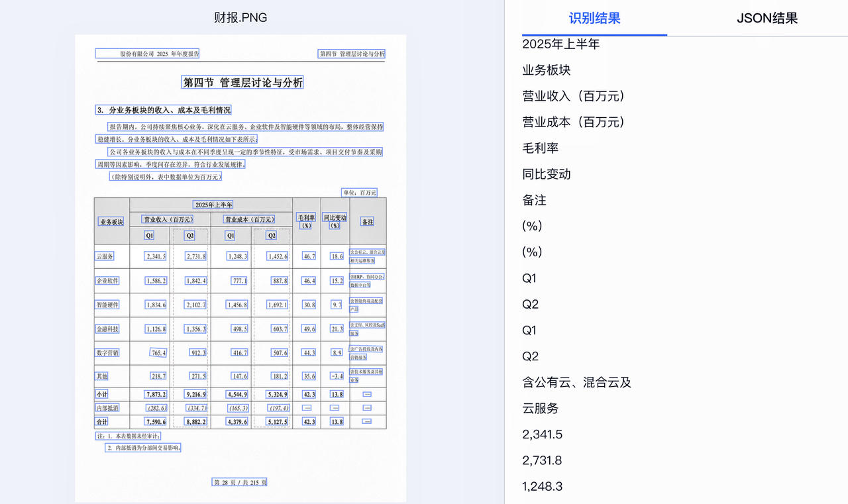Screen dimensions: 848x504
Task: Select 2,731.8 row in the results list
Action: point(543,460)
